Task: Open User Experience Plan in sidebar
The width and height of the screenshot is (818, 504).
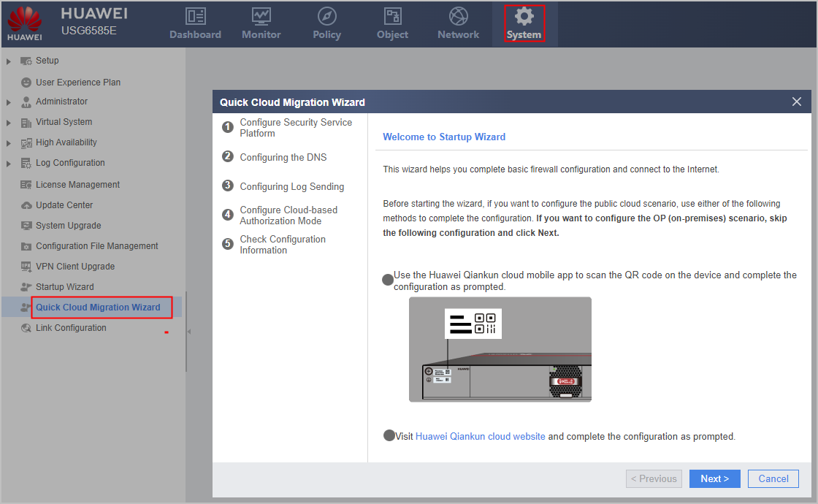Action: 78,83
